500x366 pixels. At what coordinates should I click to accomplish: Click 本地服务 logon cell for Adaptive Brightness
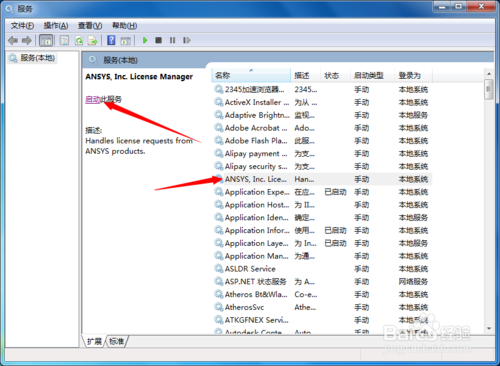click(x=413, y=115)
